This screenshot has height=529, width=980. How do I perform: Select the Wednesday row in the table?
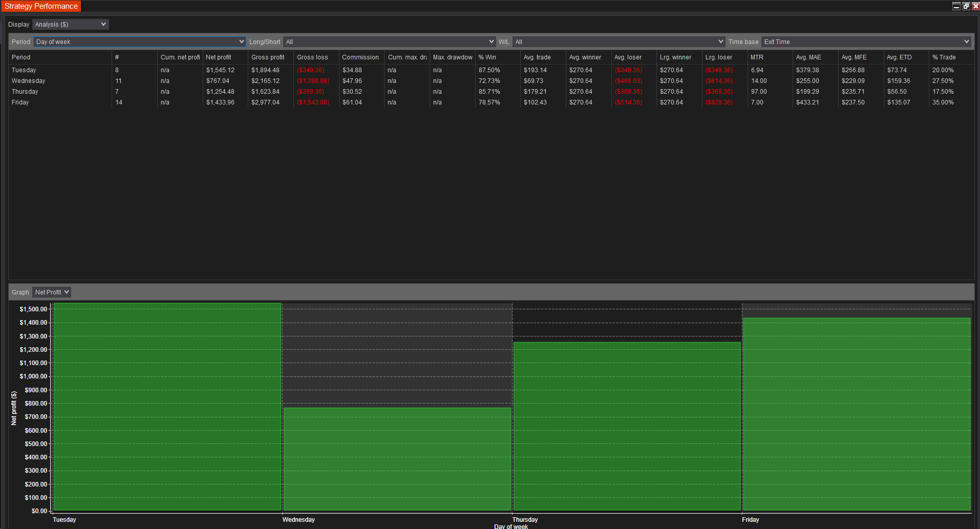point(492,81)
